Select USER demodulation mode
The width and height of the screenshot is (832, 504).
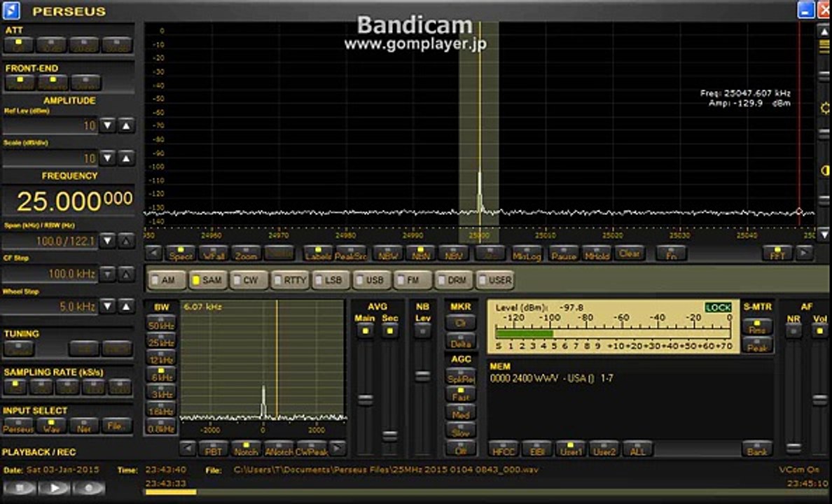(495, 279)
